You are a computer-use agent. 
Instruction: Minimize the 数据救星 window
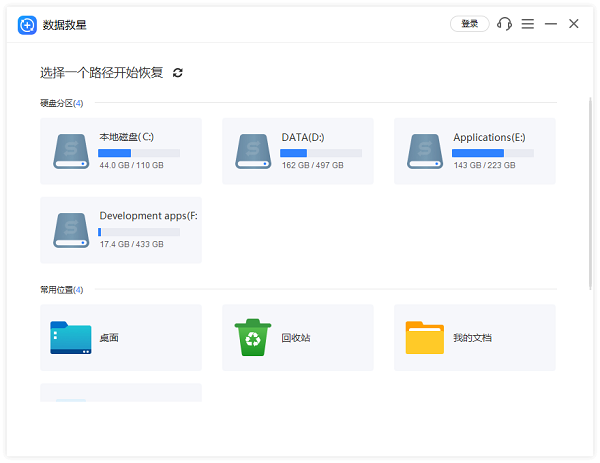point(550,24)
